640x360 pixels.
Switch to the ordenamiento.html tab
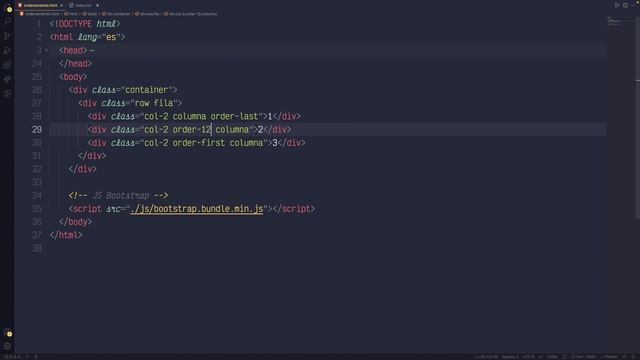[x=40, y=5]
